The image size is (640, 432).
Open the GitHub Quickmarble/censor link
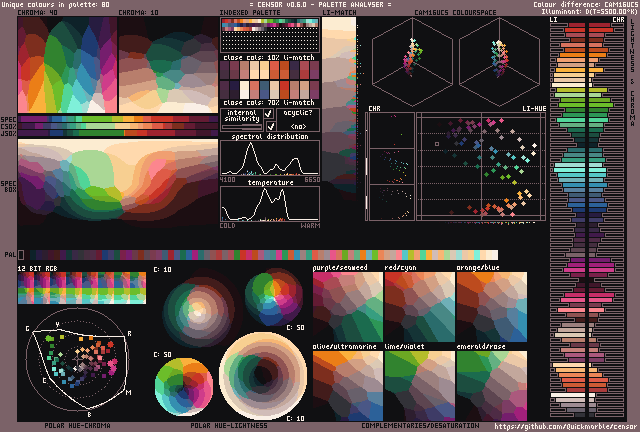(564, 426)
